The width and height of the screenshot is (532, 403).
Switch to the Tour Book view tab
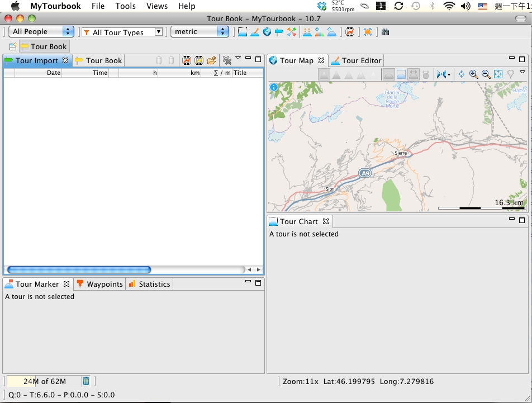[x=98, y=60]
